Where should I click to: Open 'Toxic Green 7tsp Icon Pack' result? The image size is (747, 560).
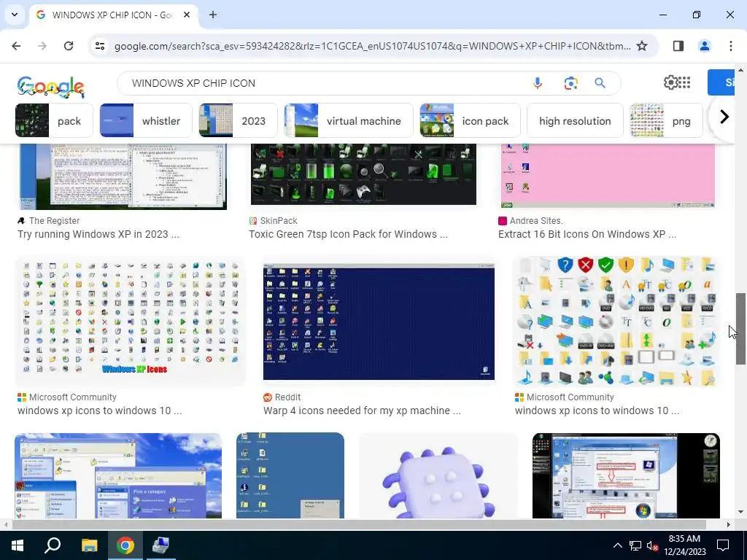[348, 234]
